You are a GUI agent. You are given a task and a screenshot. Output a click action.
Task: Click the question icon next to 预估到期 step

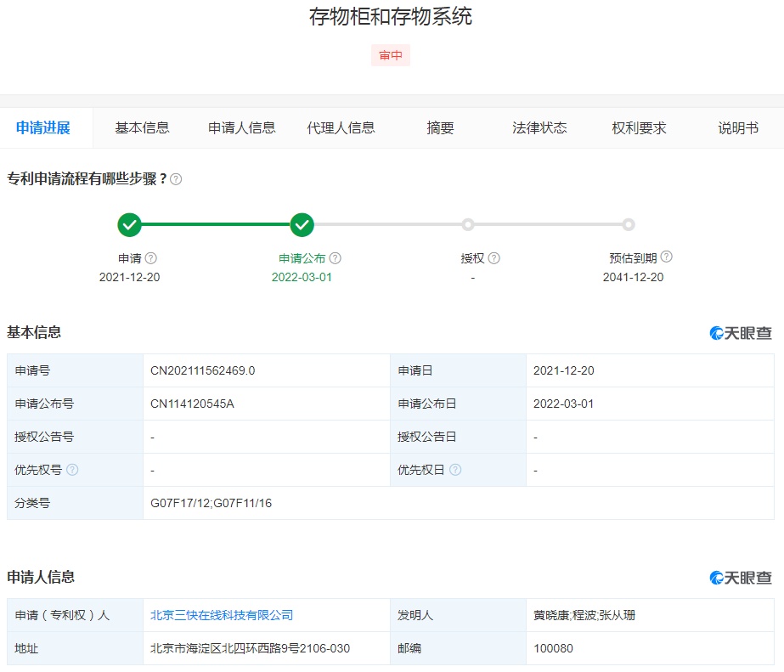[x=667, y=257]
